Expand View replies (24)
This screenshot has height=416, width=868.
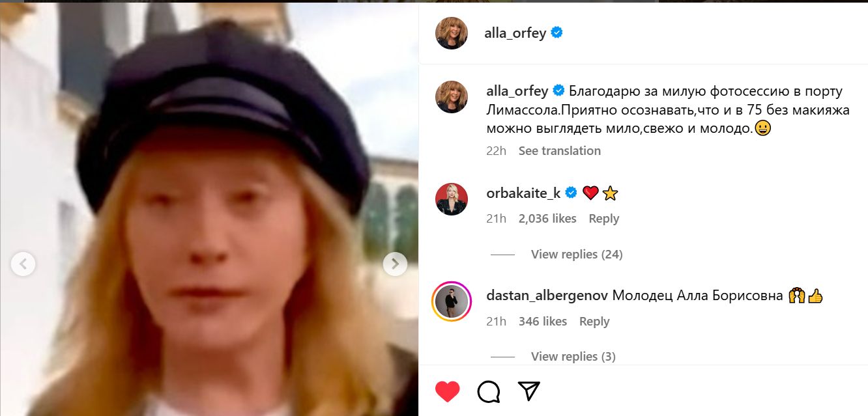tap(577, 254)
